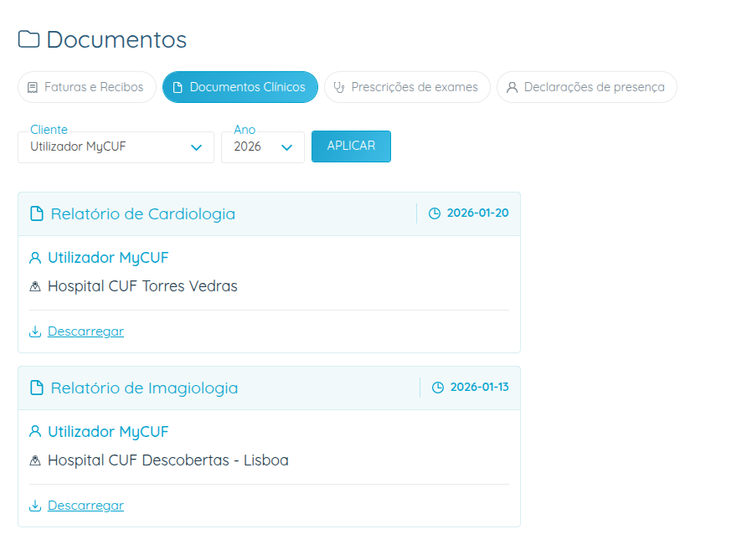The image size is (747, 560).
Task: Click the document icon beside Relatório de Cardiologia
Action: (37, 213)
